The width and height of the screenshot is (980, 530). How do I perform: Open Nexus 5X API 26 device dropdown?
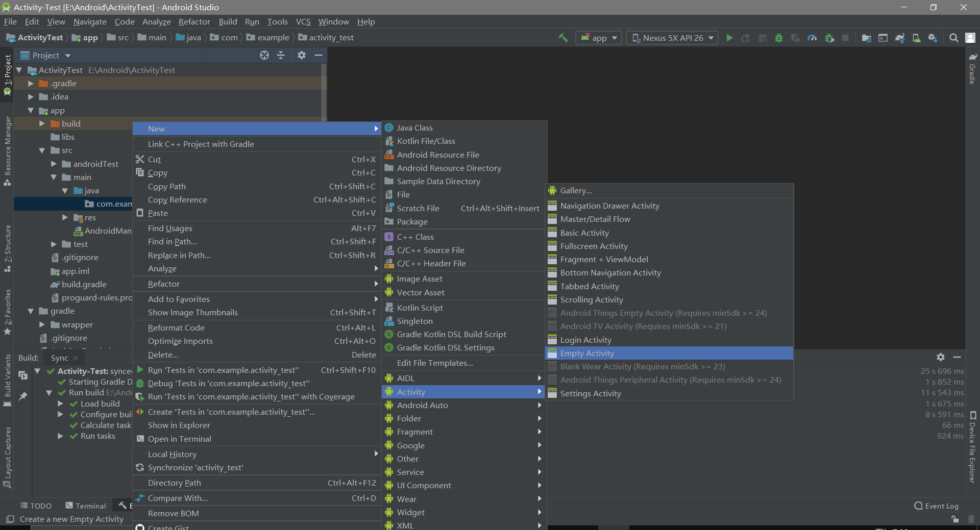pyautogui.click(x=672, y=38)
